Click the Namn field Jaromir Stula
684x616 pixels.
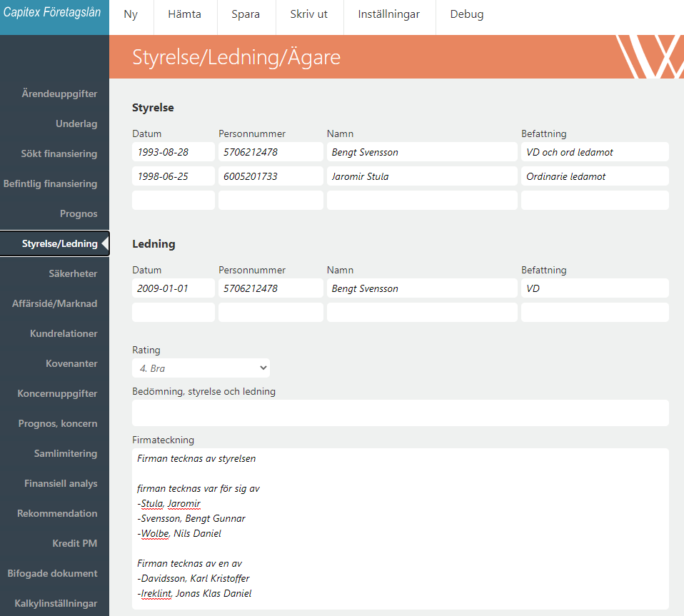point(422,176)
